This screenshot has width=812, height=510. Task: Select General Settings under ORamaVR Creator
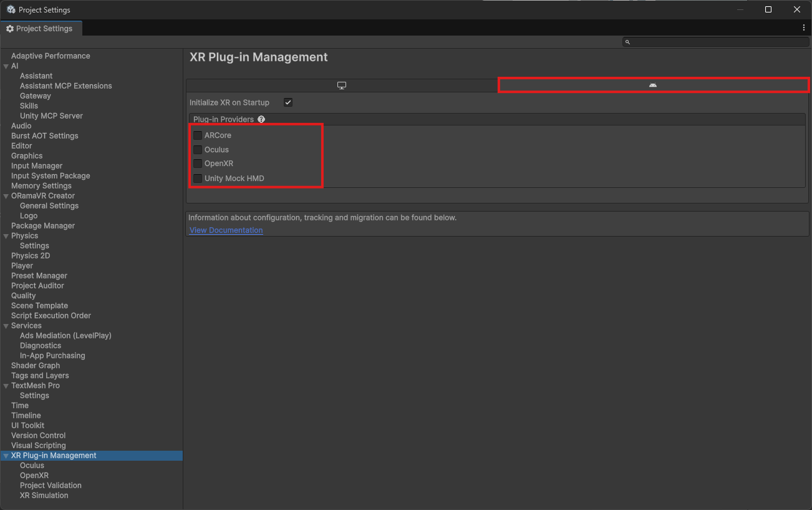(49, 206)
